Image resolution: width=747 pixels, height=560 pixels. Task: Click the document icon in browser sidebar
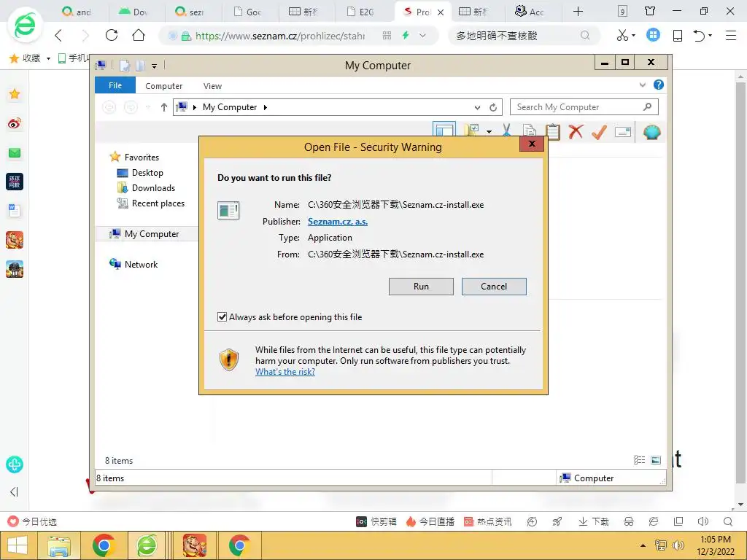point(15,211)
